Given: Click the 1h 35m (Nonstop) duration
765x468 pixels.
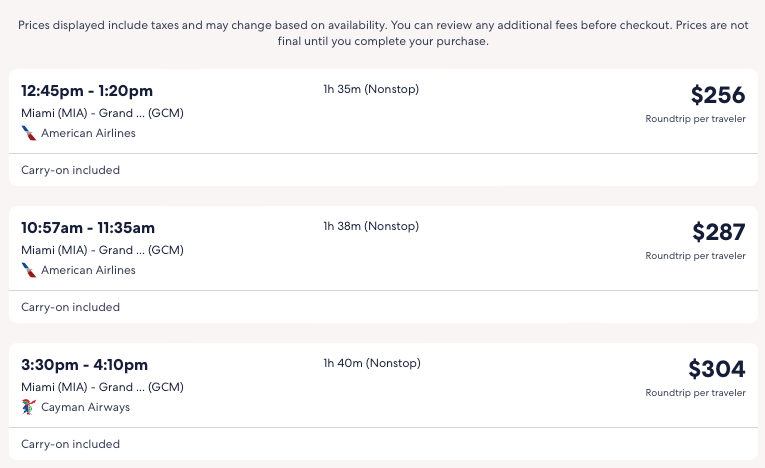Looking at the screenshot, I should (371, 89).
